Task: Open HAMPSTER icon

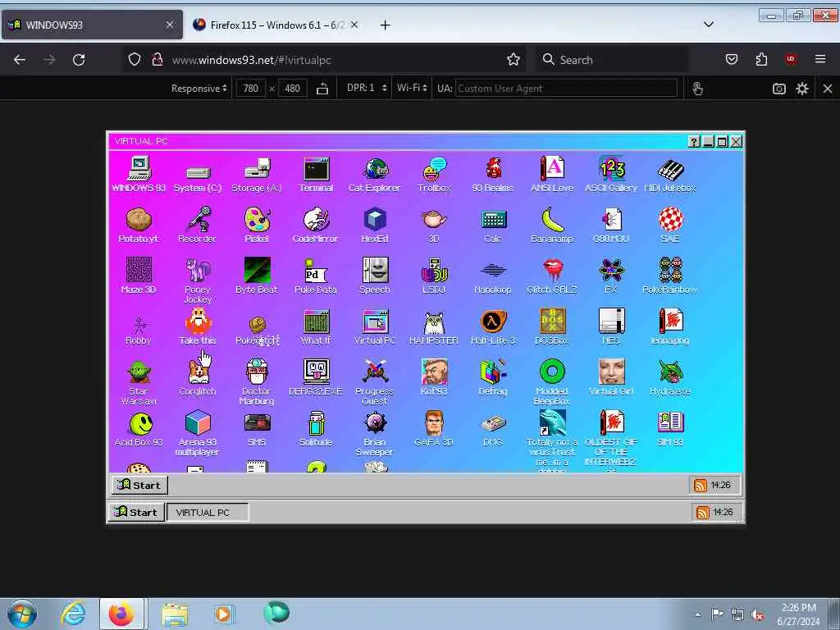Action: tap(434, 326)
